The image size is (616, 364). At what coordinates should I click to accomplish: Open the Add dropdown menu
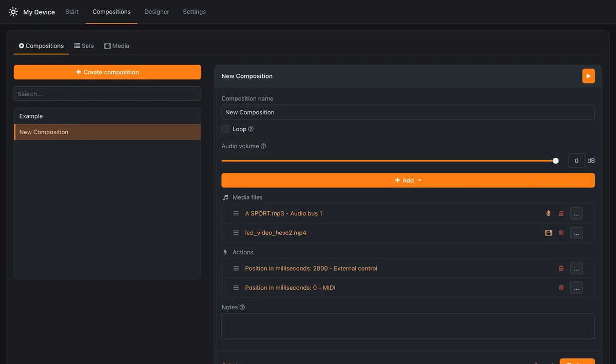[408, 180]
